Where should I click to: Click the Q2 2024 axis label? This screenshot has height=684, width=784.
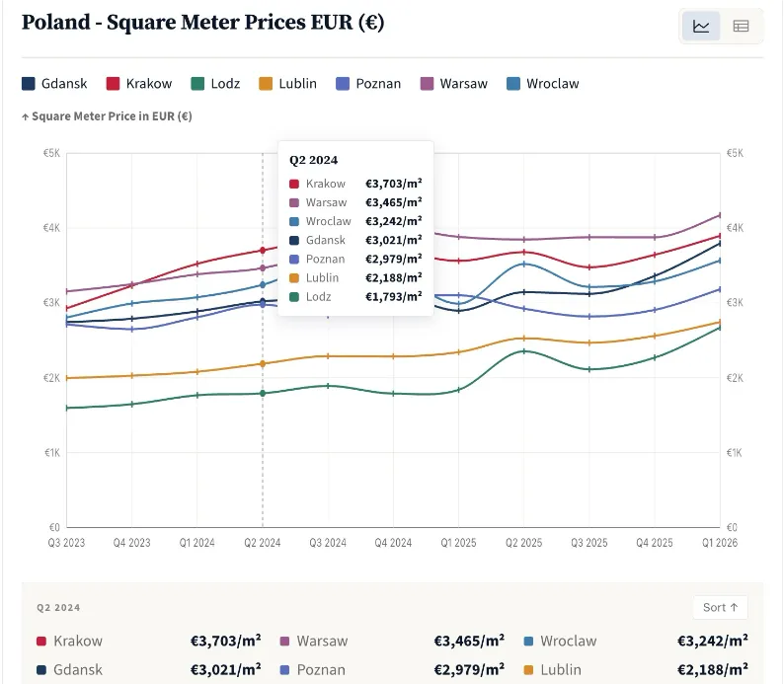pos(263,543)
